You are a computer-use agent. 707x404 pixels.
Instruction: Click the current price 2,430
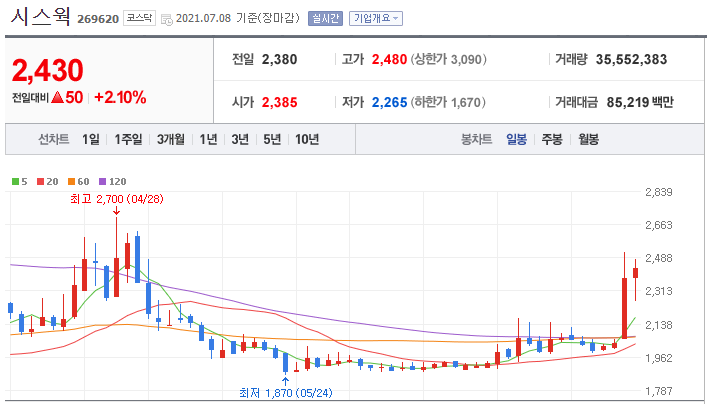click(48, 70)
